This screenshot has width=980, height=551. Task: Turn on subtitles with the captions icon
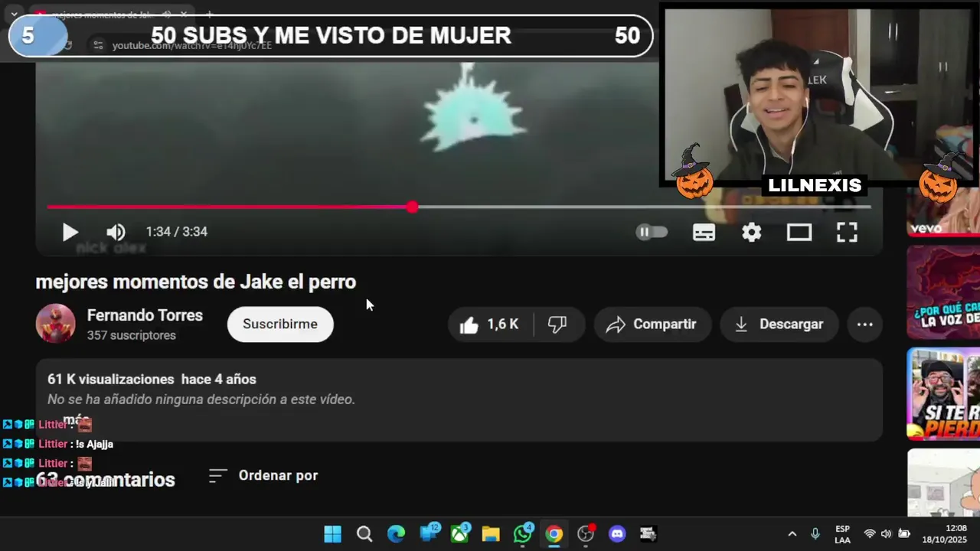tap(704, 232)
